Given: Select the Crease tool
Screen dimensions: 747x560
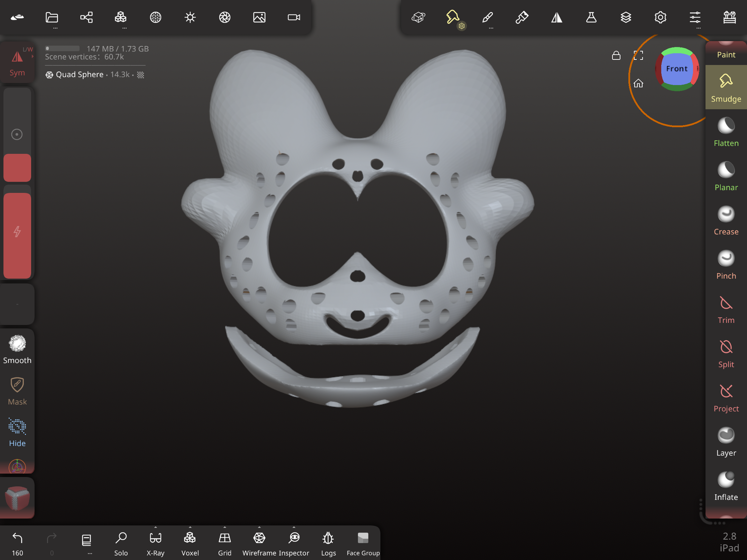Looking at the screenshot, I should pyautogui.click(x=726, y=221).
